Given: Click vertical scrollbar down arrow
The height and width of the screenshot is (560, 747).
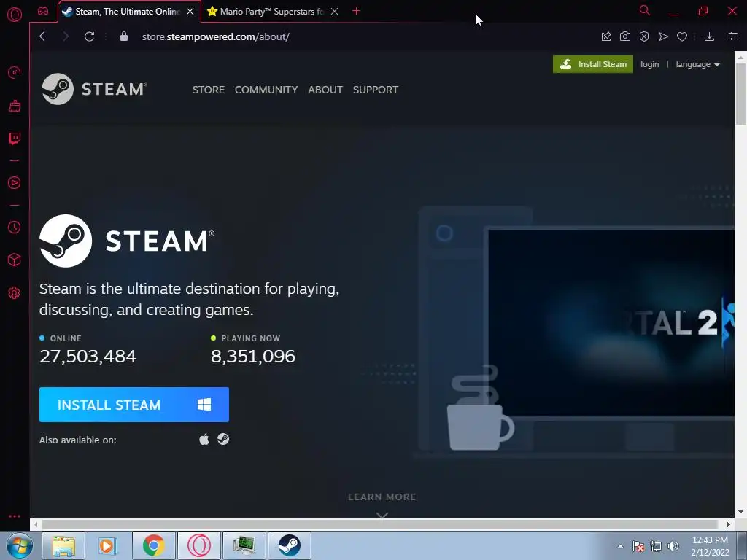Looking at the screenshot, I should (741, 513).
